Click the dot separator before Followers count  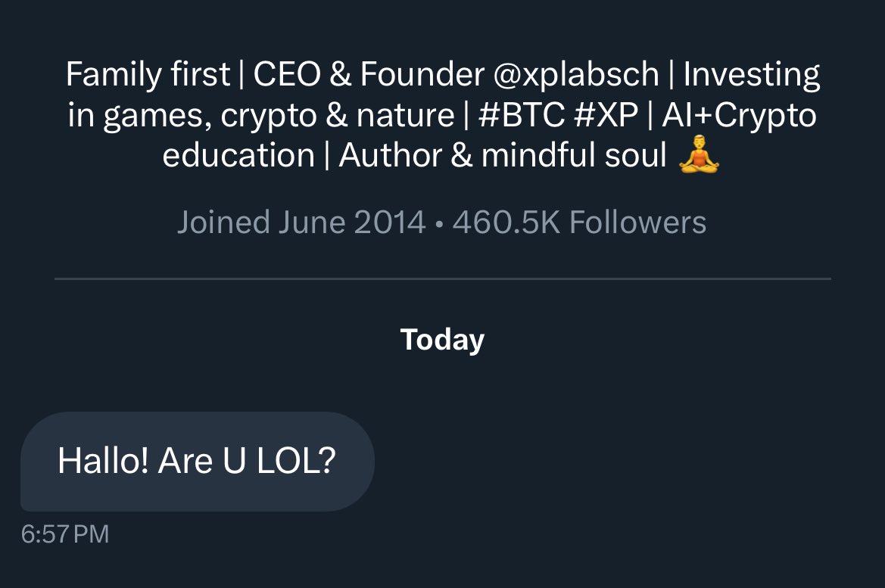tap(439, 224)
